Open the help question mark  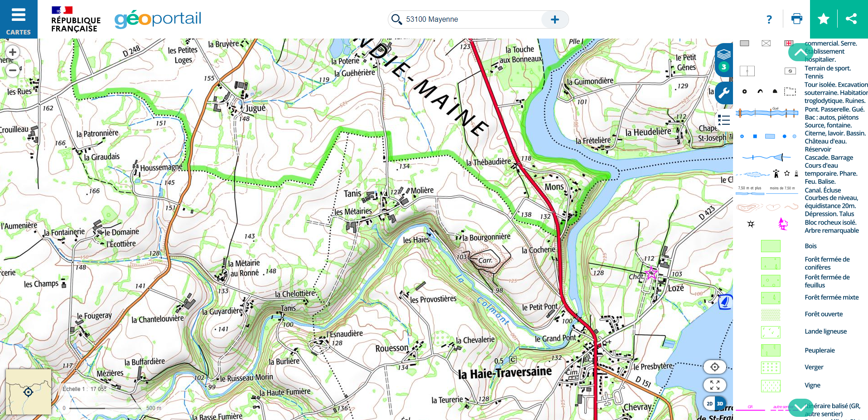[769, 19]
